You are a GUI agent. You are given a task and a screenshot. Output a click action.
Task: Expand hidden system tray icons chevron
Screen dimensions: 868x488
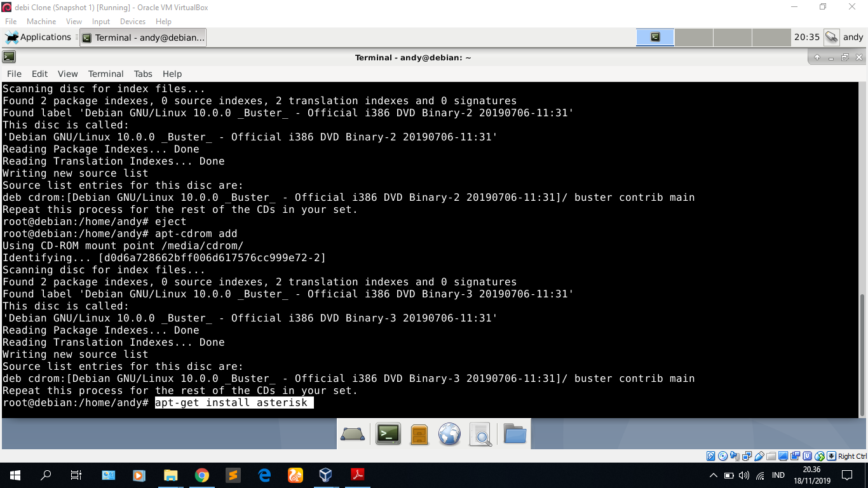(714, 475)
